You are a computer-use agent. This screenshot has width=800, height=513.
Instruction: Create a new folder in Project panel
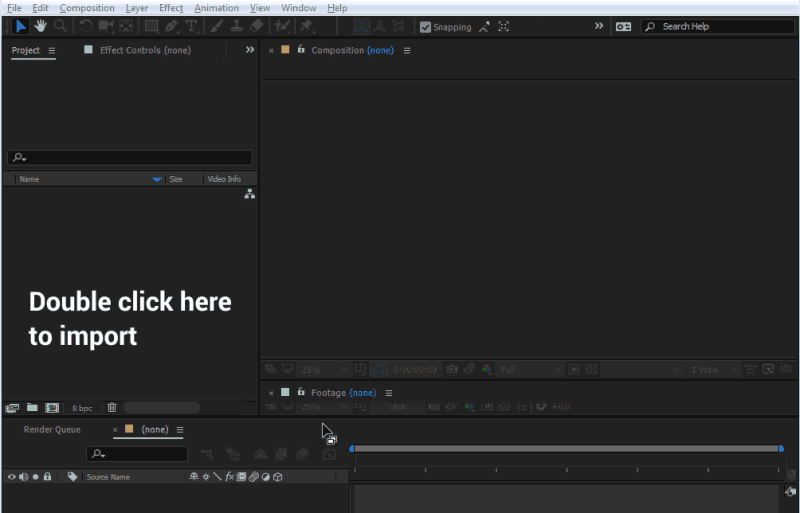[x=32, y=407]
